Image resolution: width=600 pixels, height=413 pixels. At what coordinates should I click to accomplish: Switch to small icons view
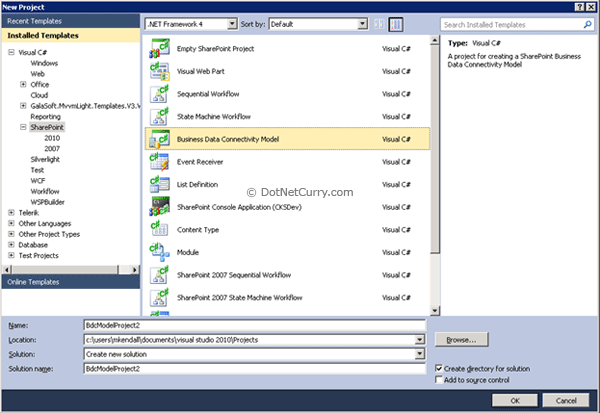[379, 24]
